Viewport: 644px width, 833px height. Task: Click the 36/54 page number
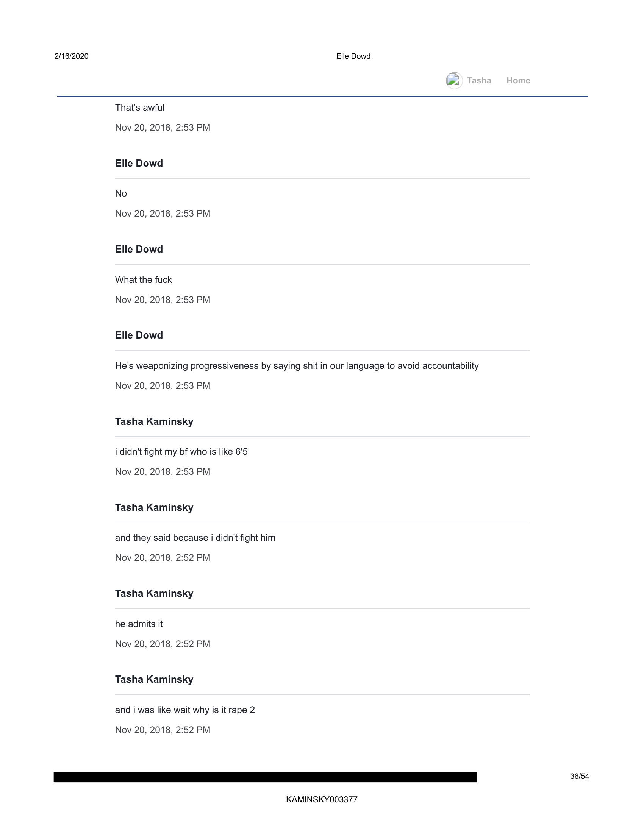tap(579, 776)
